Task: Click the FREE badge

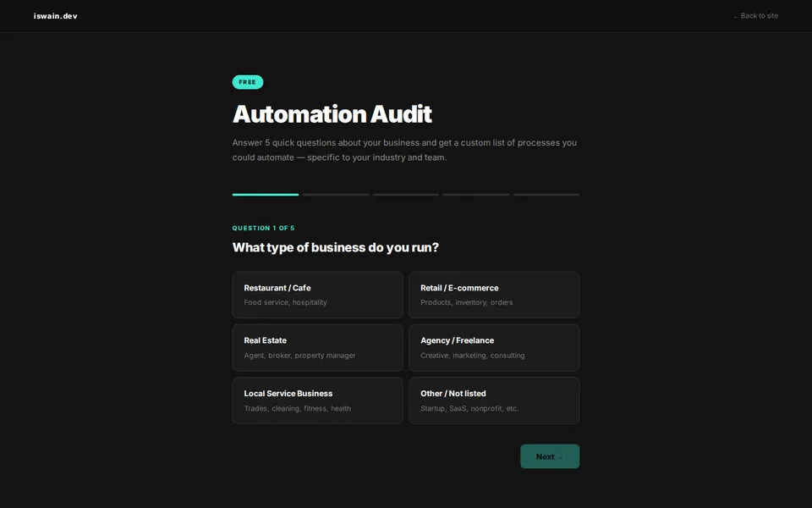Action: click(248, 82)
